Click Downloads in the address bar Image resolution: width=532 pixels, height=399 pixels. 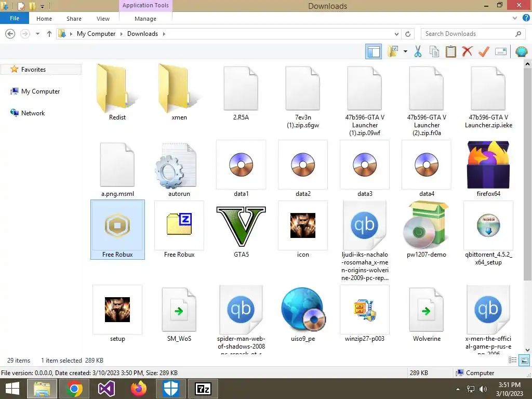click(142, 34)
